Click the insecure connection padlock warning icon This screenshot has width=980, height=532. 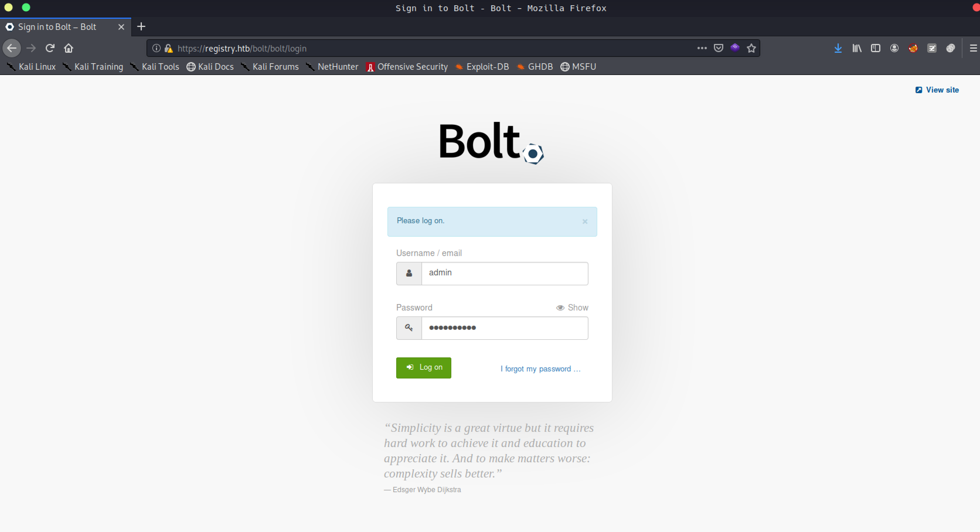[169, 48]
